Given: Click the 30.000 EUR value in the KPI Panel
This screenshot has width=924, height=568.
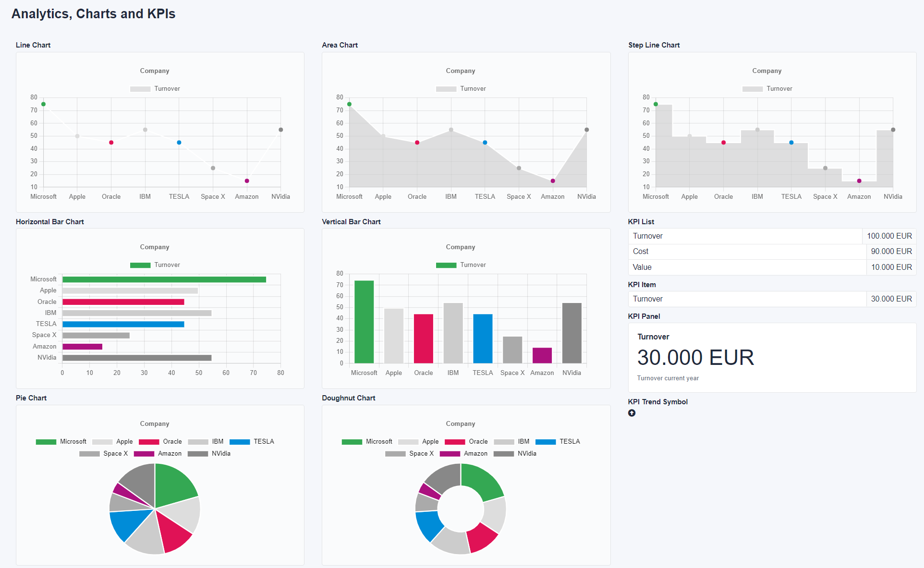Looking at the screenshot, I should click(695, 358).
